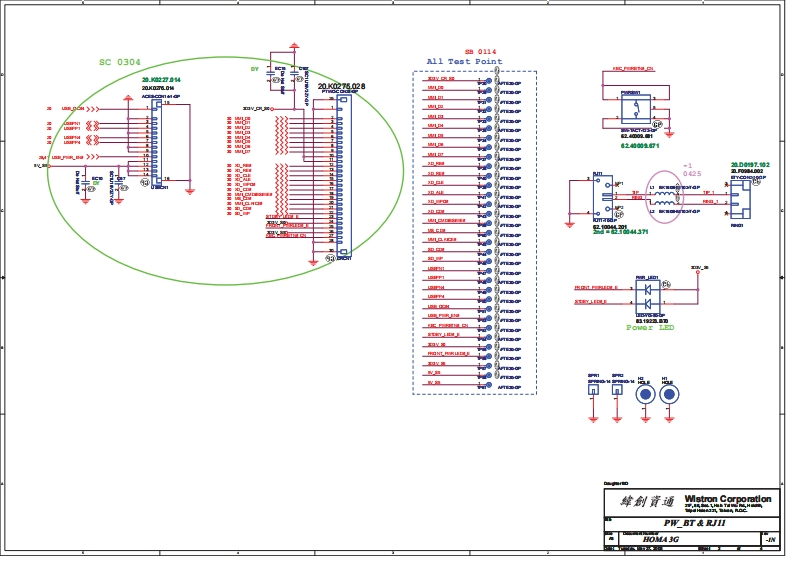The height and width of the screenshot is (561, 793).
Task: Click the Wistron Corporation title block name
Action: pyautogui.click(x=727, y=498)
